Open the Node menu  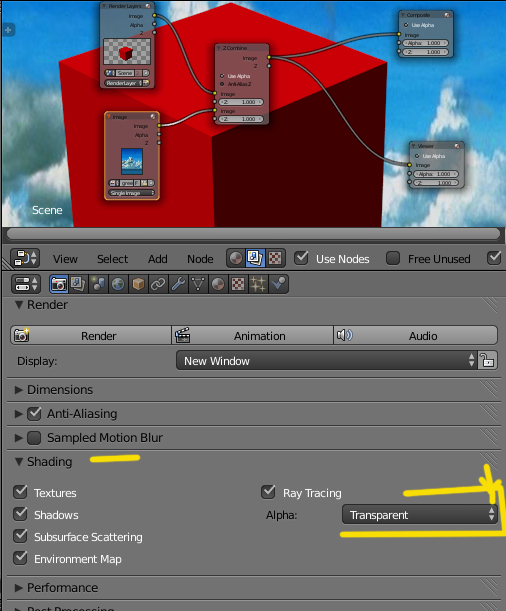tap(200, 259)
